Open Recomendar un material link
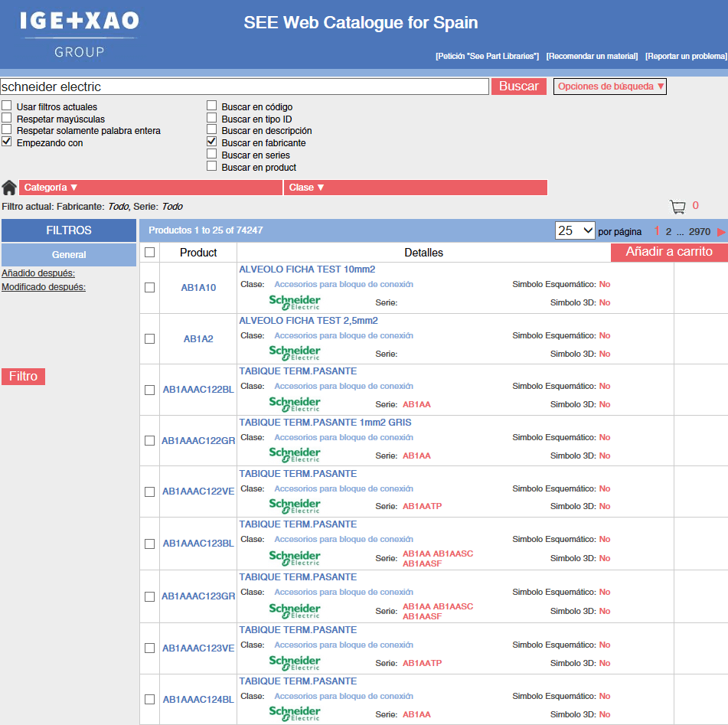Image resolution: width=728 pixels, height=725 pixels. (x=592, y=56)
